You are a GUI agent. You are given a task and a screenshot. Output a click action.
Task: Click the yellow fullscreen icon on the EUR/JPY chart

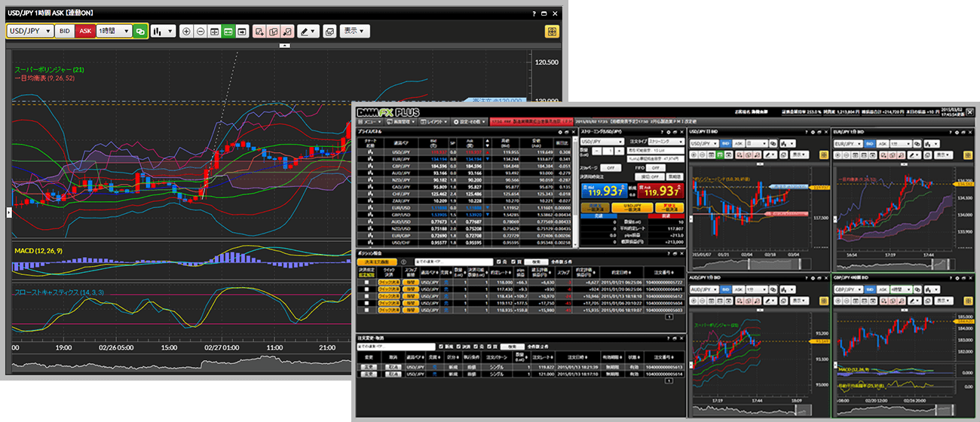[967, 155]
